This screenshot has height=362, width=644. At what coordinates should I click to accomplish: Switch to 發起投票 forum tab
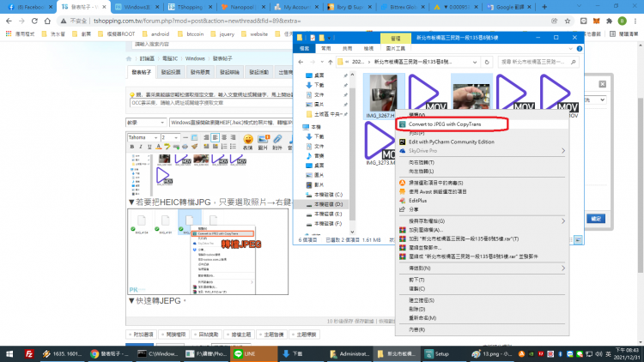171,72
